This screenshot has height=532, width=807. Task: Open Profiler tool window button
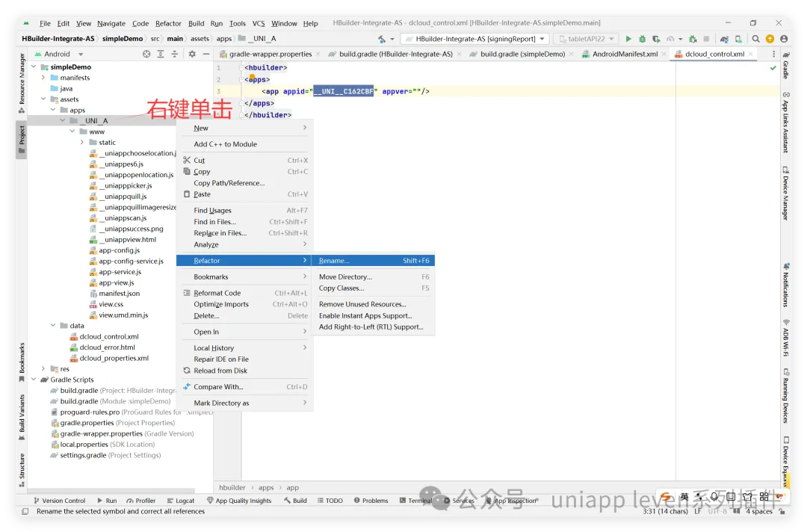[141, 501]
